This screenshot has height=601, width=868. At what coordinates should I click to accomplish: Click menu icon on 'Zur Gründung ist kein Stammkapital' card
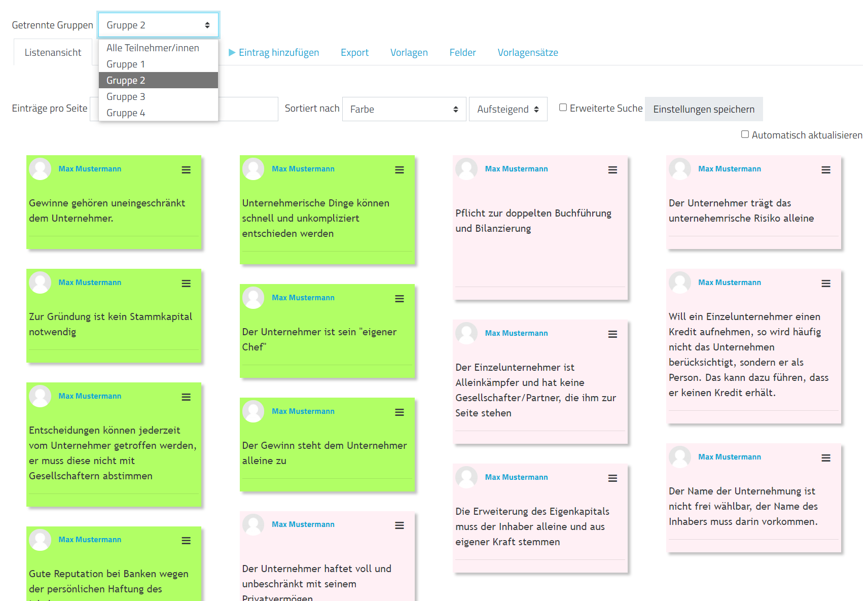coord(186,284)
